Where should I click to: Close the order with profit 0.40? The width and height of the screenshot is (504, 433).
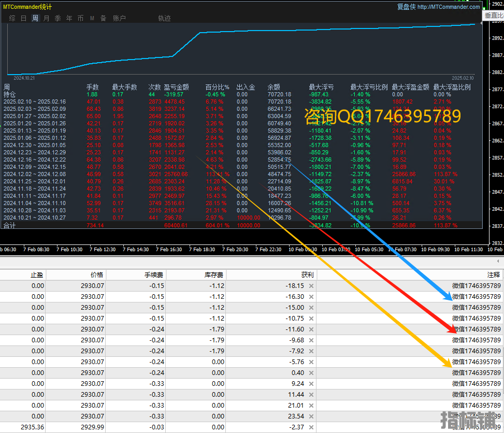tap(311, 373)
